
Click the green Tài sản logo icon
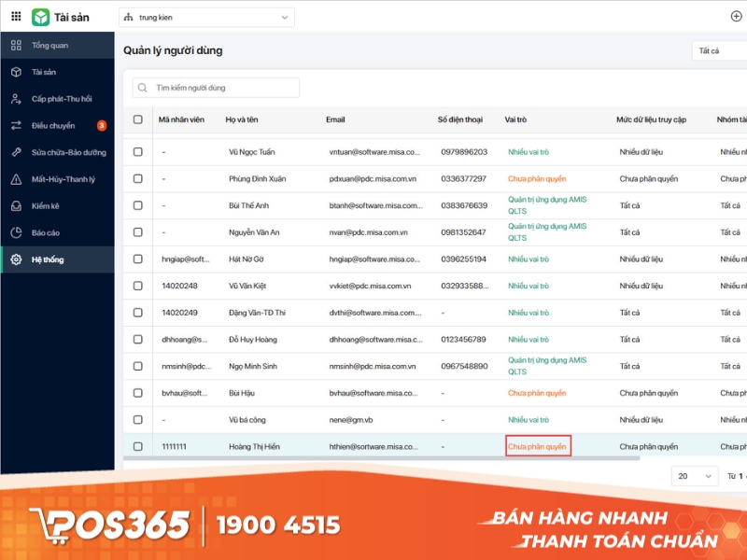tap(40, 17)
